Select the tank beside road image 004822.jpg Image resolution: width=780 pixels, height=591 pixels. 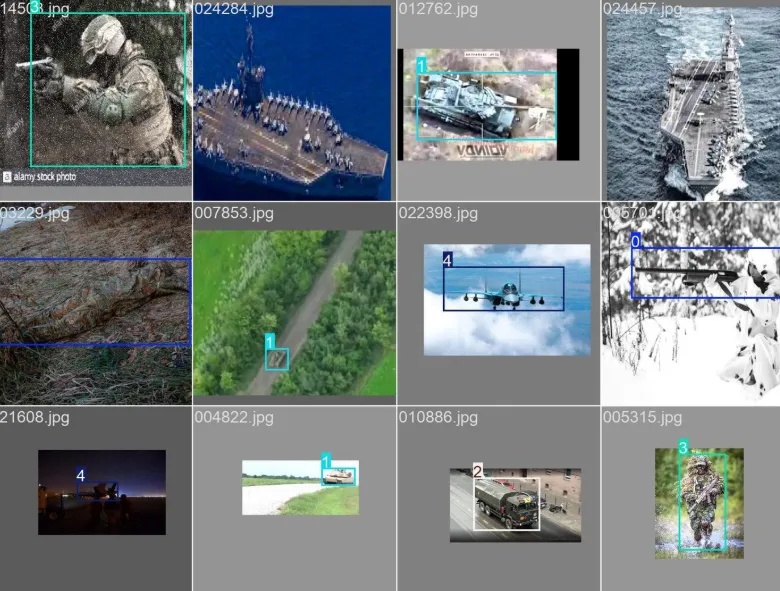point(300,488)
